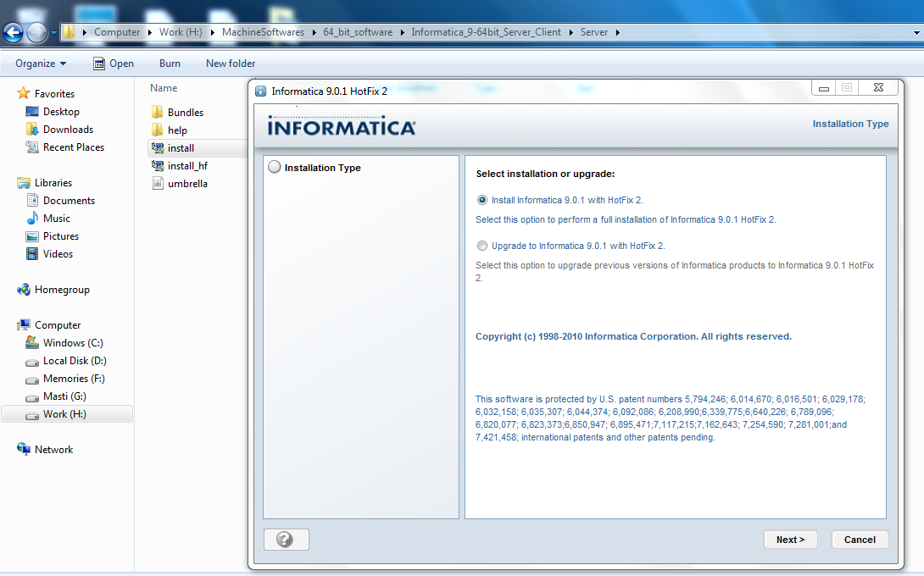Open the umbrella image file
This screenshot has width=924, height=576.
coord(188,183)
